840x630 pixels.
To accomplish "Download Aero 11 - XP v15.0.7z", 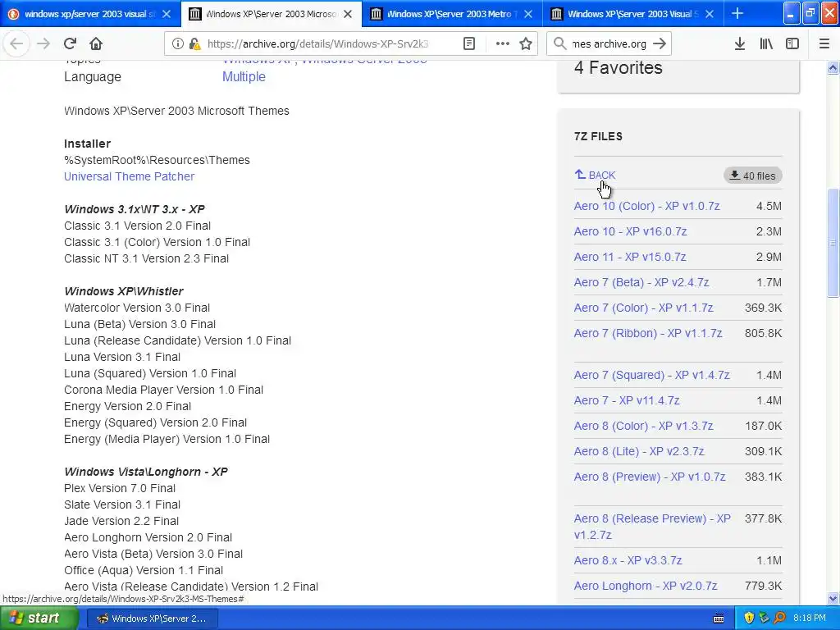I will (x=629, y=257).
